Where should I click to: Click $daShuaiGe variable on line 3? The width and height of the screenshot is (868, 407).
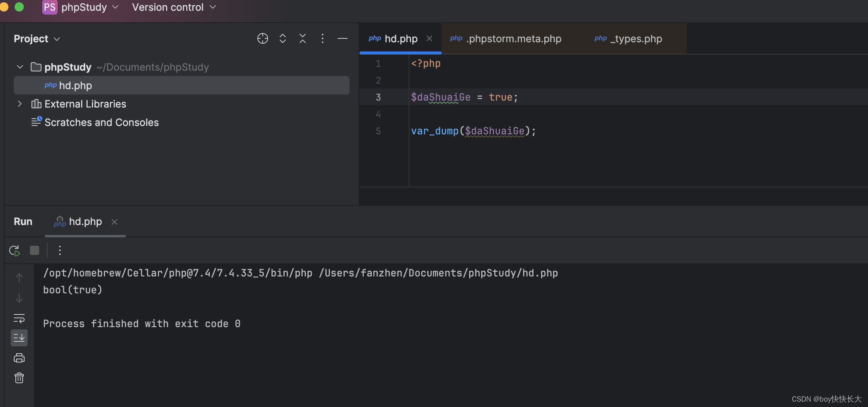441,97
